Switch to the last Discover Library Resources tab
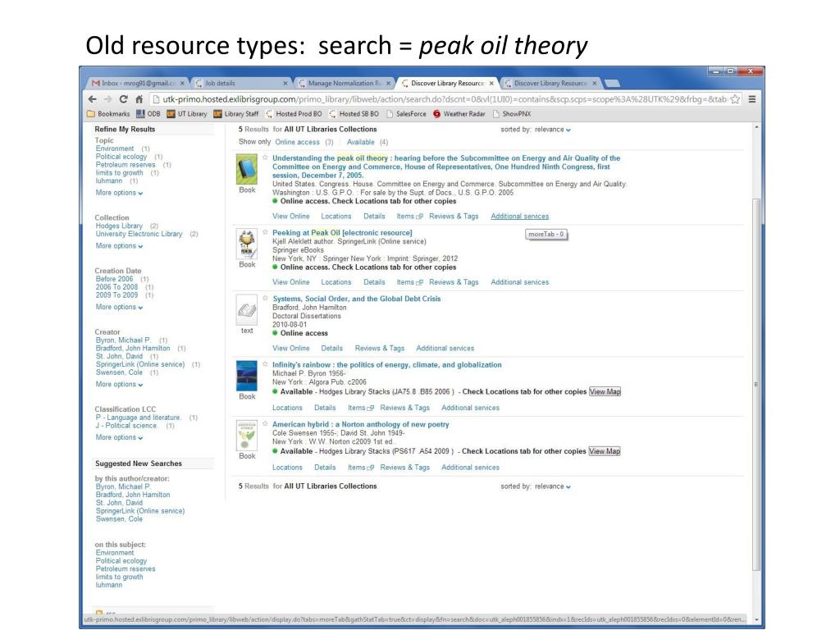 [x=550, y=83]
